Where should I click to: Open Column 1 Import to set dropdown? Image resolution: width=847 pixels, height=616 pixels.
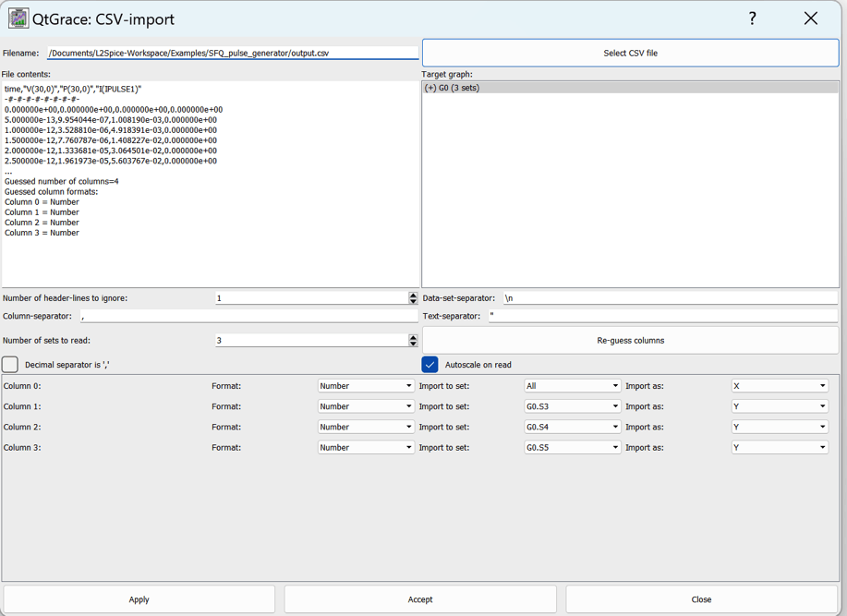click(x=572, y=406)
